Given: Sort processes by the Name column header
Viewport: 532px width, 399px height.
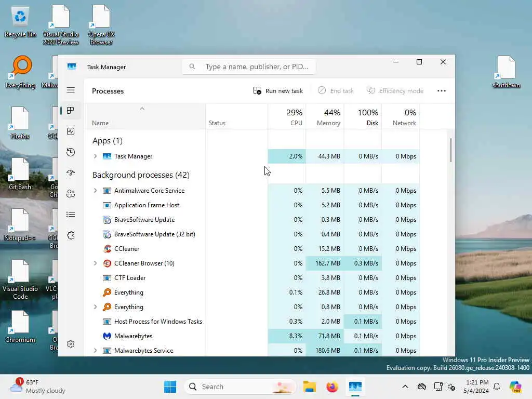Looking at the screenshot, I should pos(145,117).
